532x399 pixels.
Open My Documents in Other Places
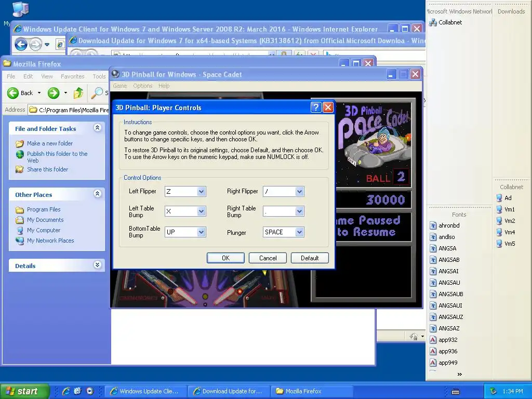tap(45, 220)
